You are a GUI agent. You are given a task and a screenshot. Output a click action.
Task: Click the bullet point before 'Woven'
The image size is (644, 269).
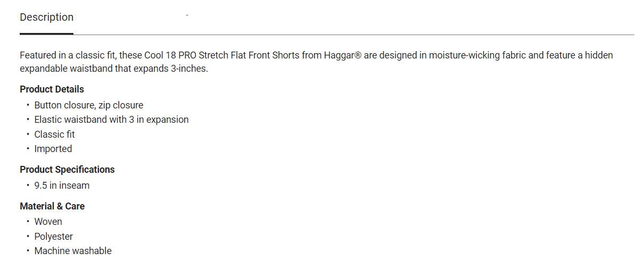pos(28,222)
